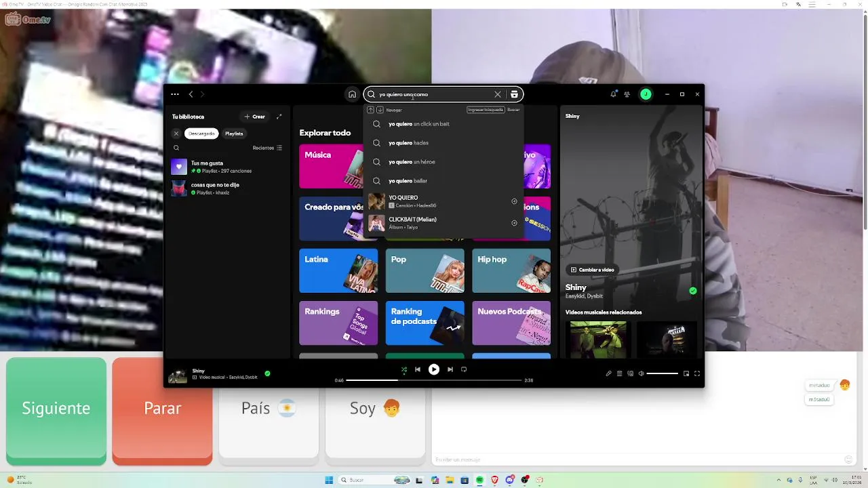The height and width of the screenshot is (488, 868).
Task: Seek within the song progress bar
Action: [x=434, y=380]
